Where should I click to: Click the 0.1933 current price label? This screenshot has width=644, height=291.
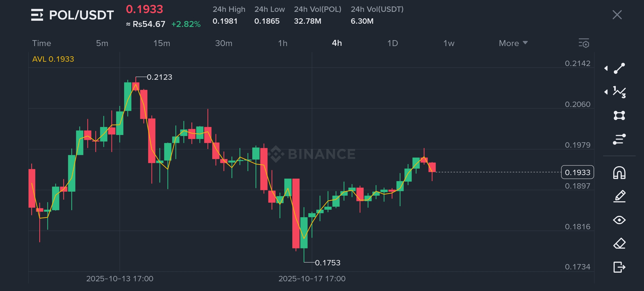click(x=577, y=172)
